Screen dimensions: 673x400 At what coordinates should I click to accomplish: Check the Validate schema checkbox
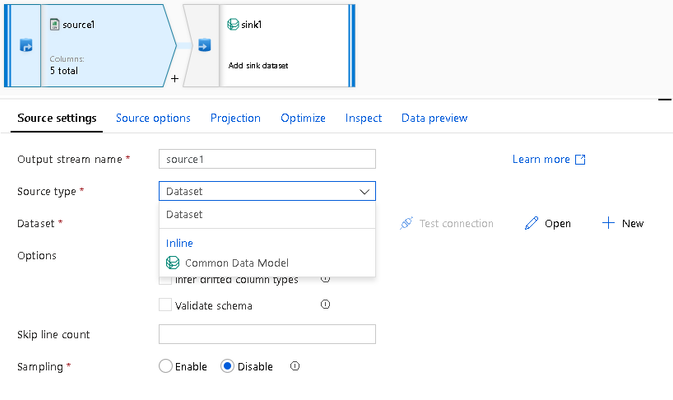pyautogui.click(x=165, y=305)
